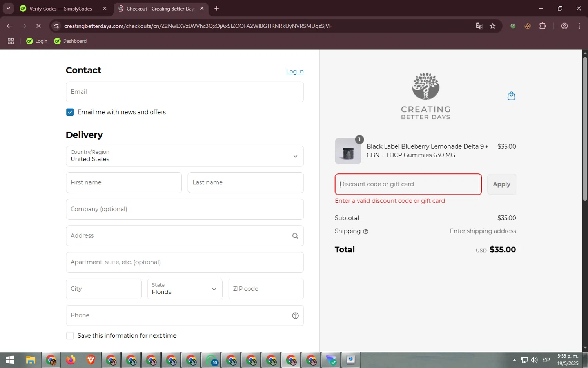This screenshot has width=588, height=368.
Task: Click the 'Enter shipping address' text
Action: pyautogui.click(x=483, y=231)
